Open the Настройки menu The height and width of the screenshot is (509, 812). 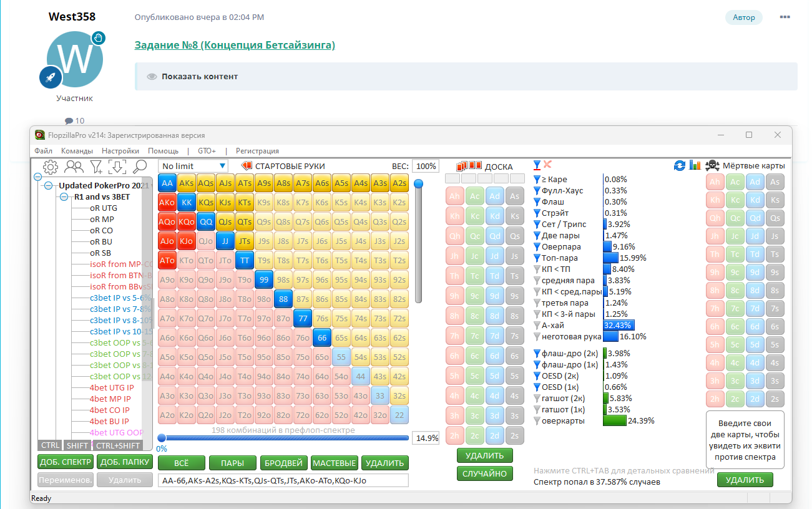point(120,151)
